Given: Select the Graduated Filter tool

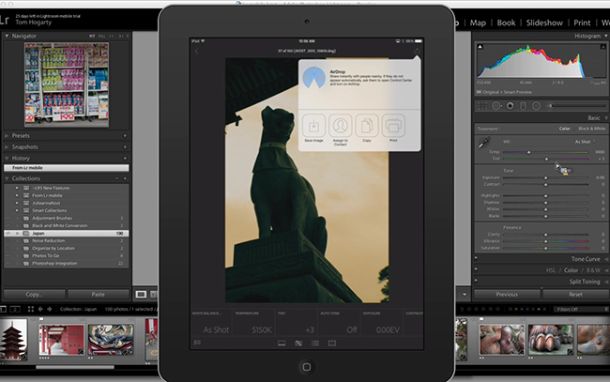Looking at the screenshot, I should [x=523, y=106].
